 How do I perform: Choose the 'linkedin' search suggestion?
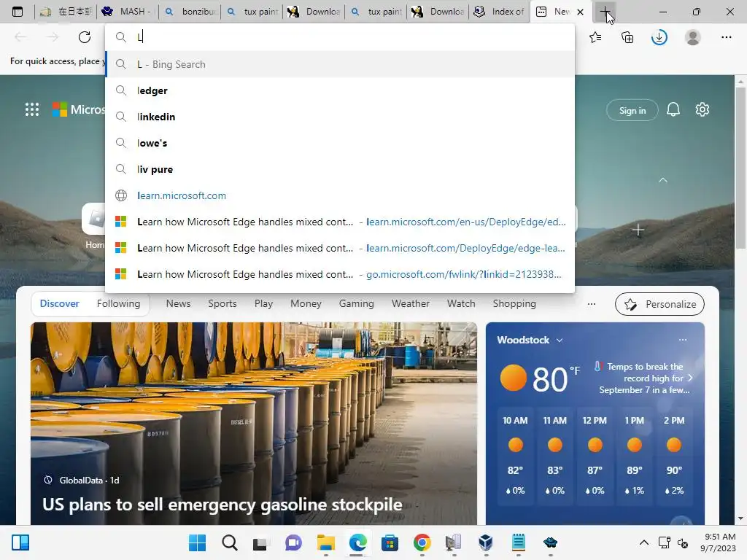[x=340, y=117]
